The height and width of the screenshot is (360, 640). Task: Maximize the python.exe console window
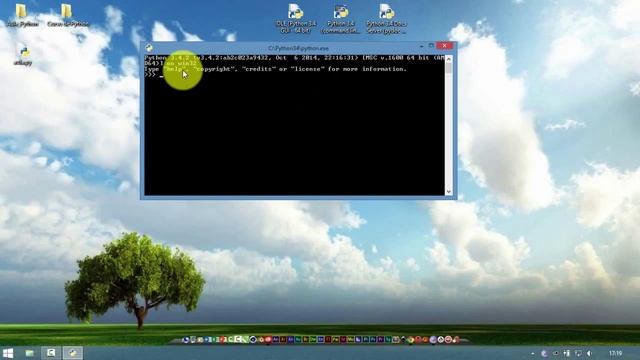click(431, 46)
